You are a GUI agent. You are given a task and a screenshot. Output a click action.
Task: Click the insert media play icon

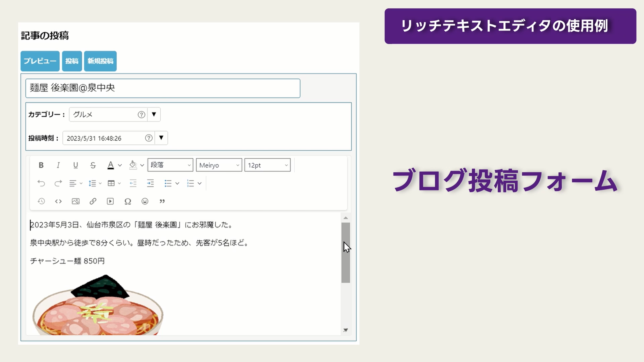110,201
